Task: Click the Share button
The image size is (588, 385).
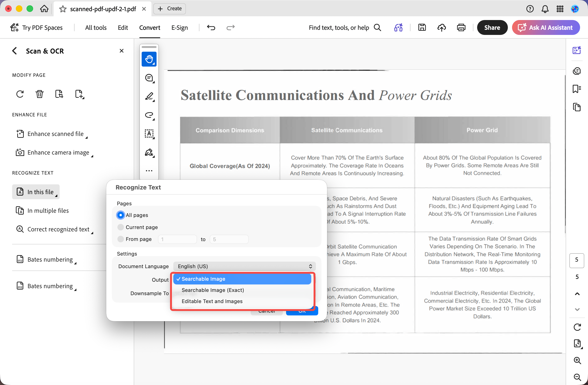Action: pos(492,27)
